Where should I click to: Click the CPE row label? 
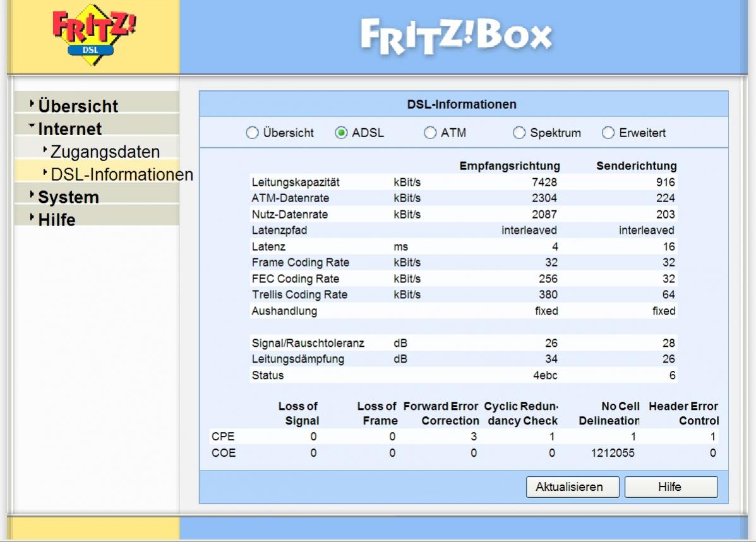(223, 437)
